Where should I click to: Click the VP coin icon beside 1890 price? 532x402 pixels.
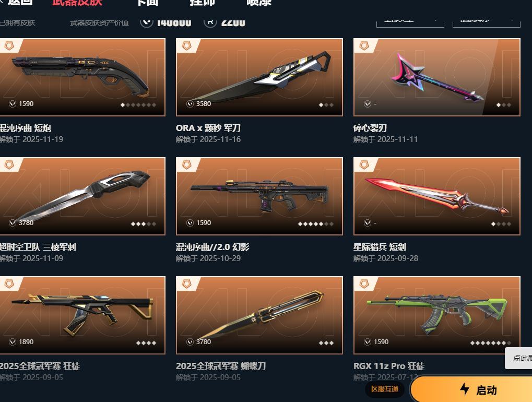[13, 342]
